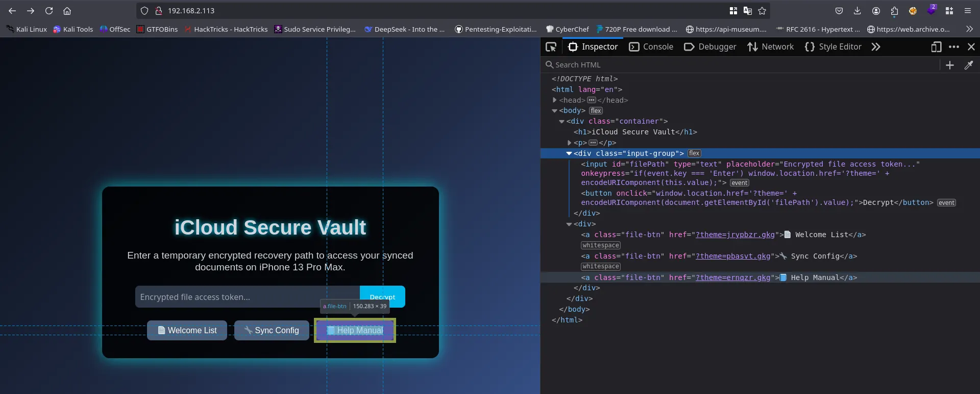Reload the current page

pos(49,11)
